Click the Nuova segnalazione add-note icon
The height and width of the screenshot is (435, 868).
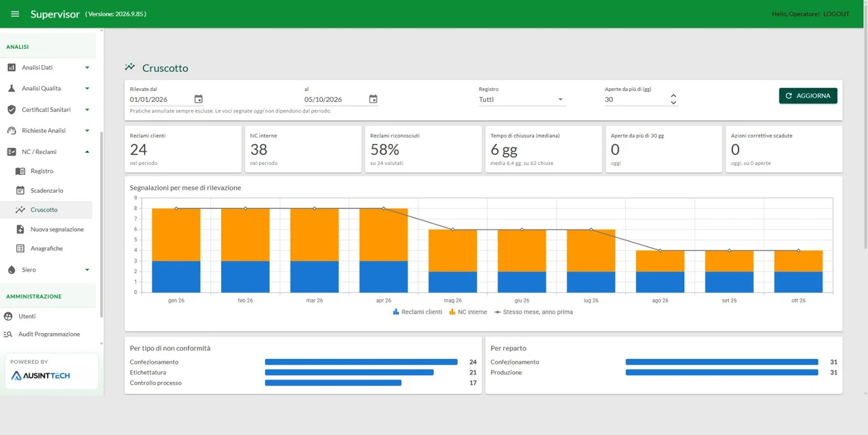pos(20,229)
